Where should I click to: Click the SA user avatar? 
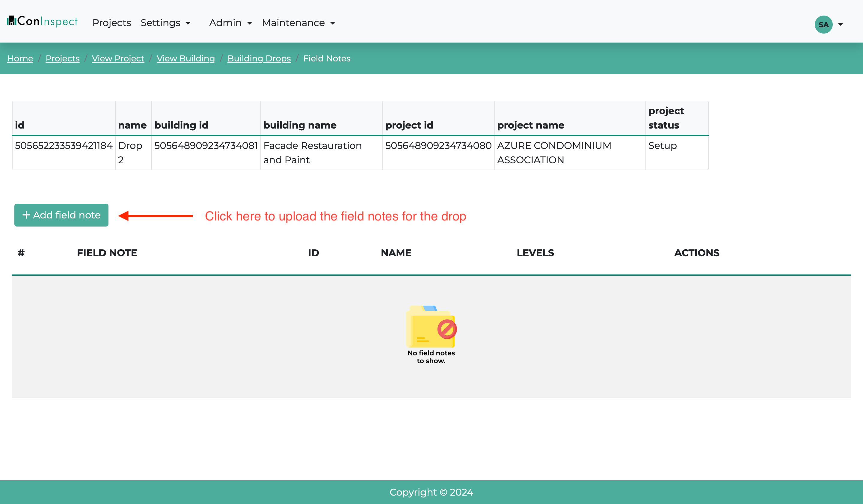click(x=823, y=24)
